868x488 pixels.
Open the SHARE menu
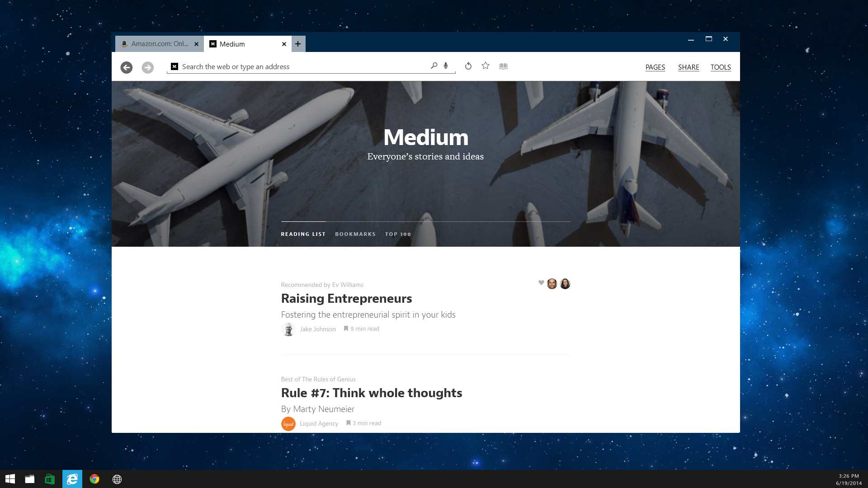(x=689, y=67)
